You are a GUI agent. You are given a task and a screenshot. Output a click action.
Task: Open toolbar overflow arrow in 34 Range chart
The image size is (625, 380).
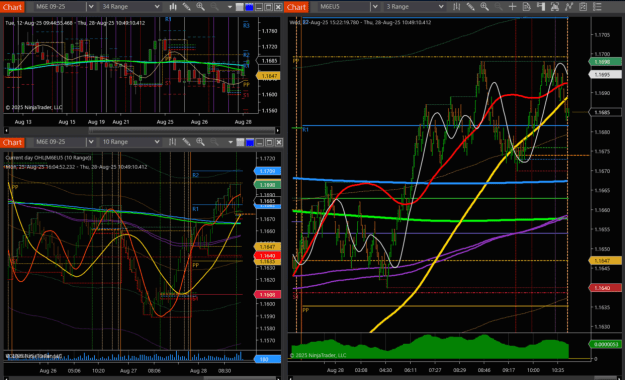(230, 7)
